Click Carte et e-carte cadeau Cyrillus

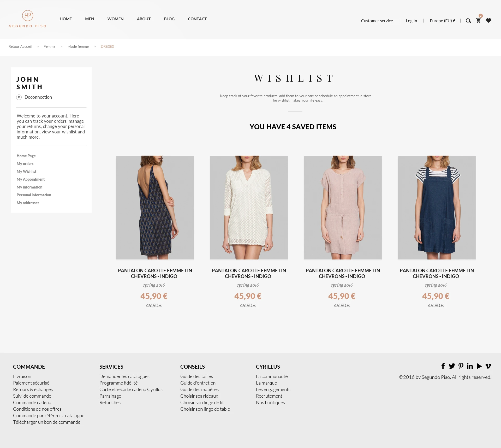[131, 390]
